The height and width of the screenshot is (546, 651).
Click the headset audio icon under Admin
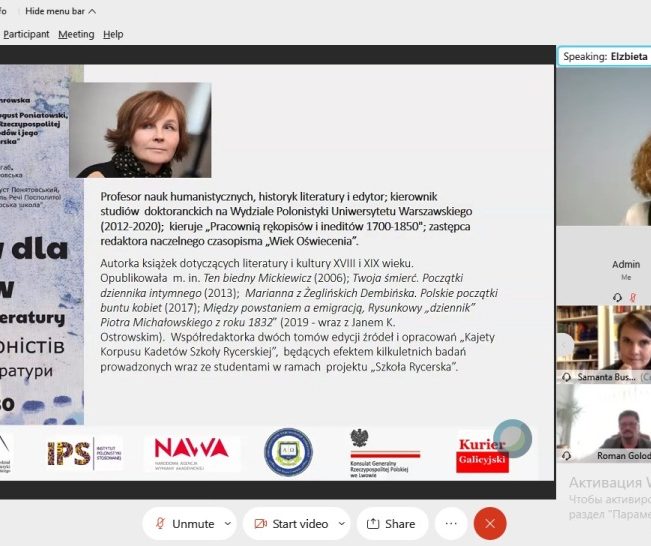(617, 297)
